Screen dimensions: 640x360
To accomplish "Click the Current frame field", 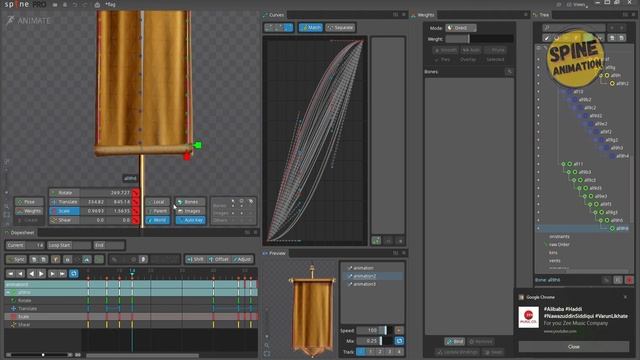I will [x=24, y=245].
